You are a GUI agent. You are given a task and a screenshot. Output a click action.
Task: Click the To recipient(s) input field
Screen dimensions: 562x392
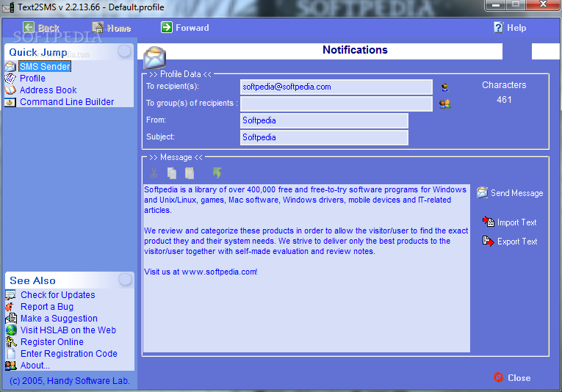336,87
